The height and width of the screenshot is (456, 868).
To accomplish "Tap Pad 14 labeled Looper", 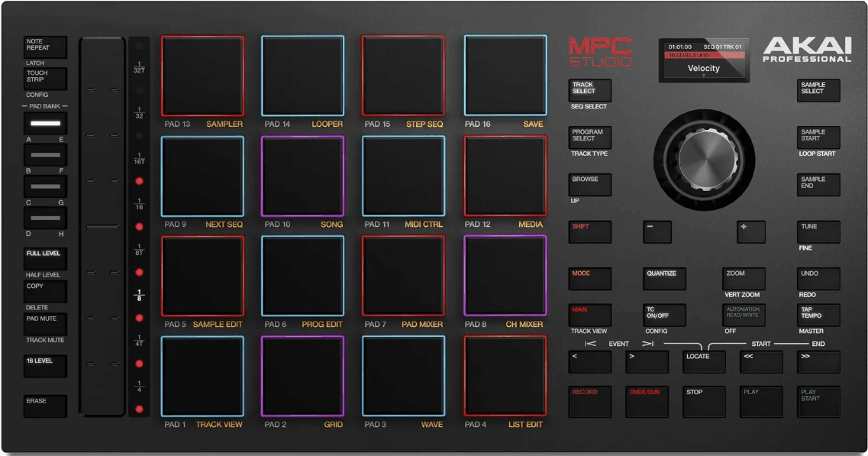I will click(302, 76).
